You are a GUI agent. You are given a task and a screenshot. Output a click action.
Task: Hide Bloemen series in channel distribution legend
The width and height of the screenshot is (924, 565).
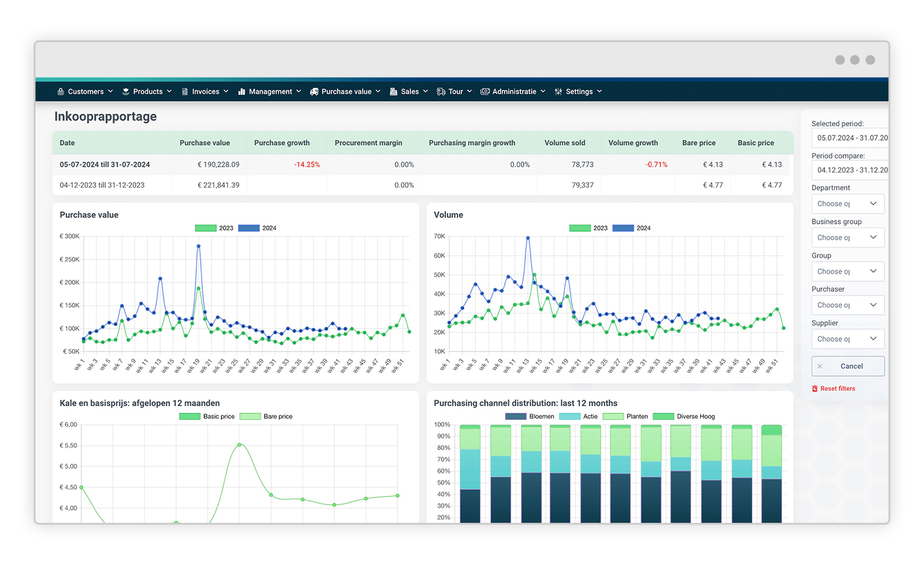pyautogui.click(x=516, y=416)
